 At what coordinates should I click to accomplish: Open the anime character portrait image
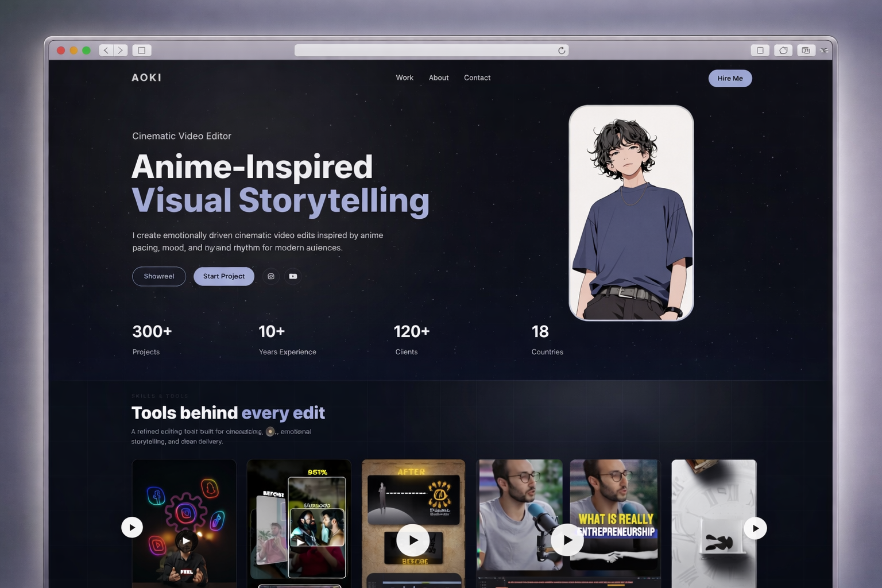(x=631, y=212)
